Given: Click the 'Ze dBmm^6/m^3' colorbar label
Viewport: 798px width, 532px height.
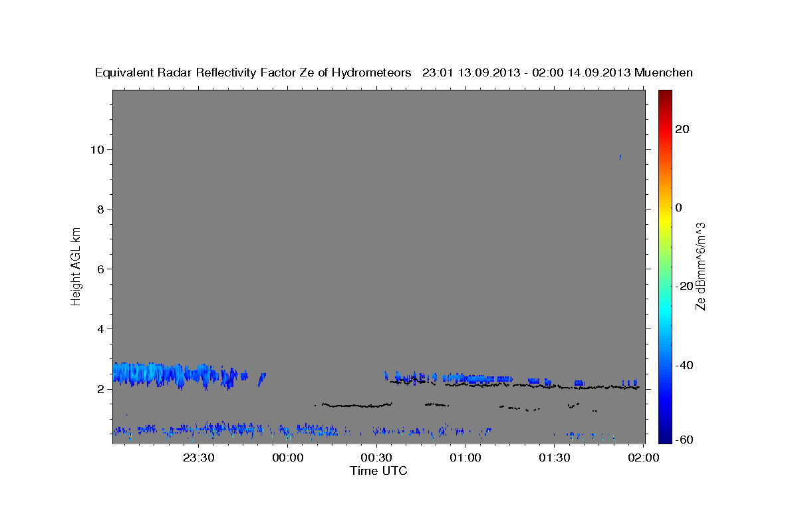Looking at the screenshot, I should click(x=700, y=266).
